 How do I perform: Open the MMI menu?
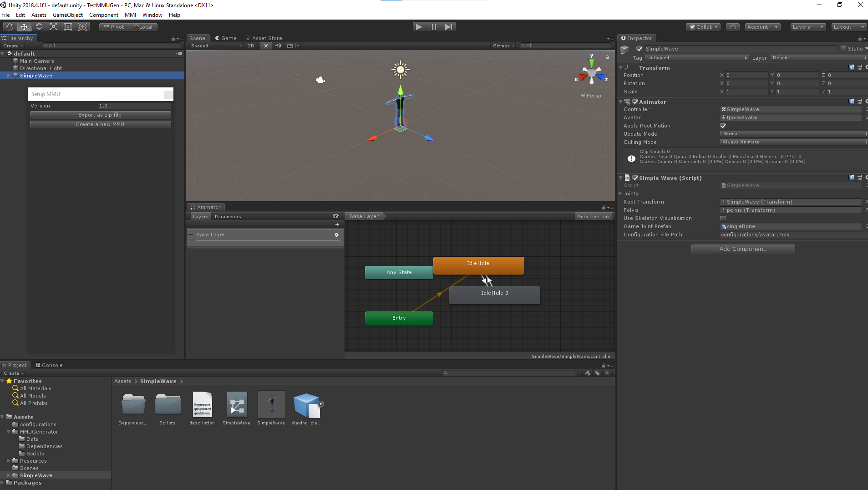pos(131,15)
